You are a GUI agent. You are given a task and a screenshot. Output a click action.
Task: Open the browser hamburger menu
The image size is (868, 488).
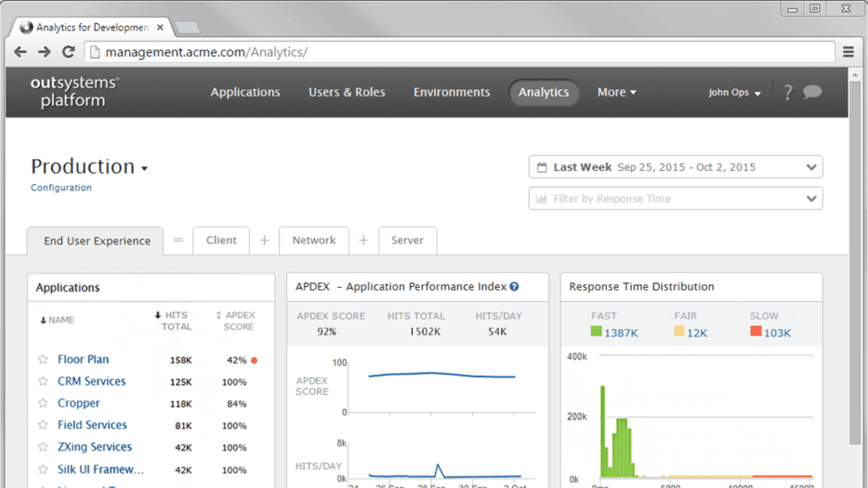[x=848, y=52]
